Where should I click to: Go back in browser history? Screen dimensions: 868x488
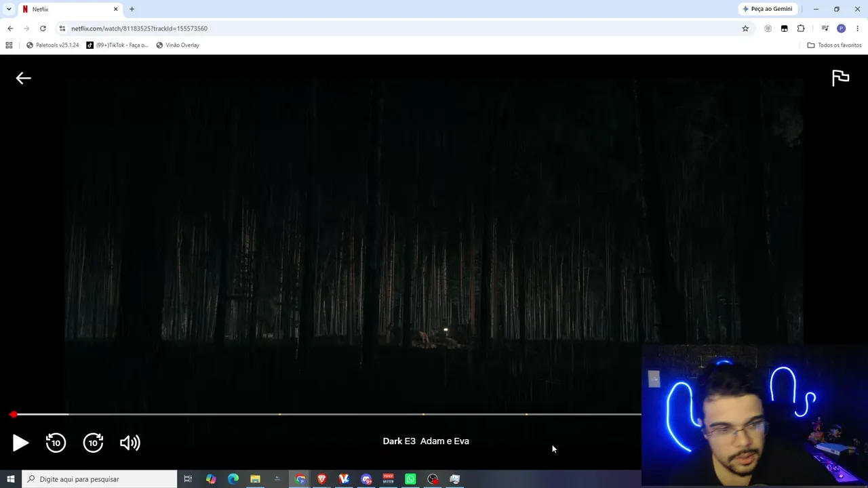tap(10, 28)
